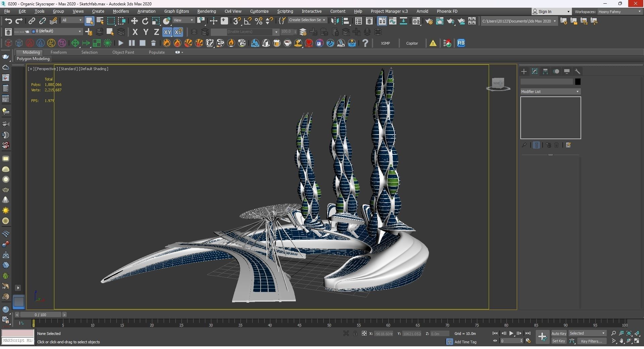The image size is (644, 349).
Task: Click the Undo arrow icon
Action: [8, 21]
